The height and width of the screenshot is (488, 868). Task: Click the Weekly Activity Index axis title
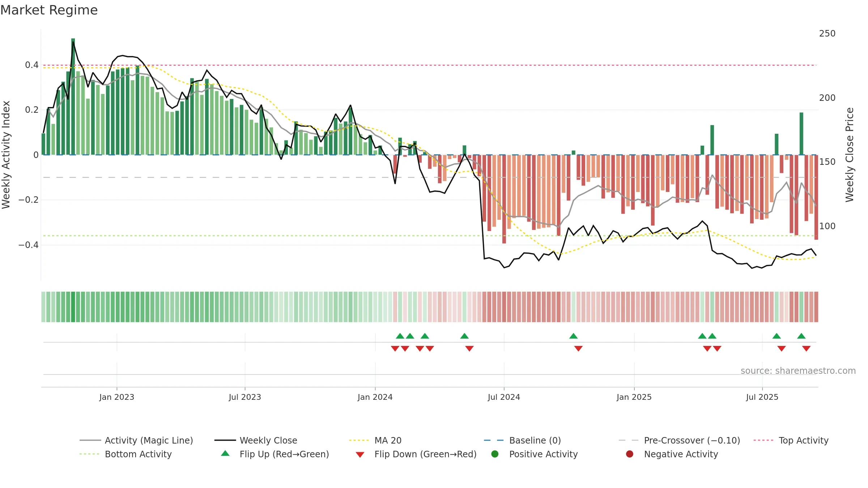coord(6,155)
